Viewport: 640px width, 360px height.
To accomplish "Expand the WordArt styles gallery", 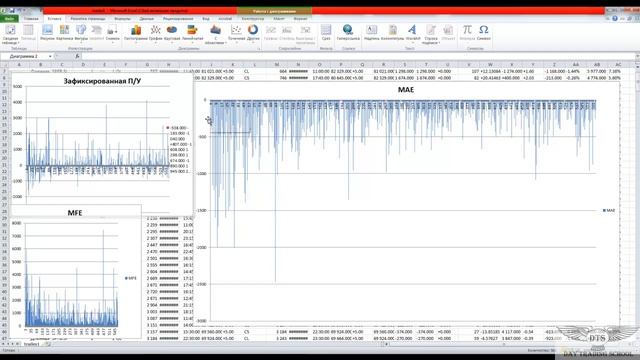I will tap(412, 33).
